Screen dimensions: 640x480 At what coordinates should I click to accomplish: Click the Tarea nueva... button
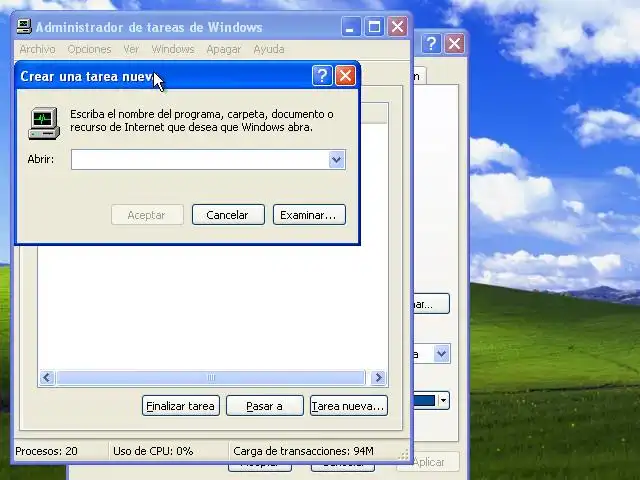[x=349, y=406]
